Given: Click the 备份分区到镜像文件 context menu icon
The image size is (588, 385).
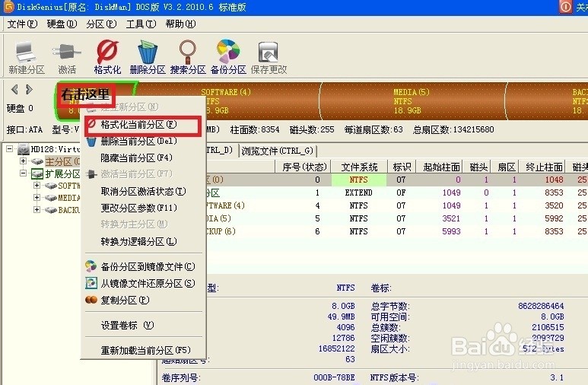Looking at the screenshot, I should click(91, 266).
